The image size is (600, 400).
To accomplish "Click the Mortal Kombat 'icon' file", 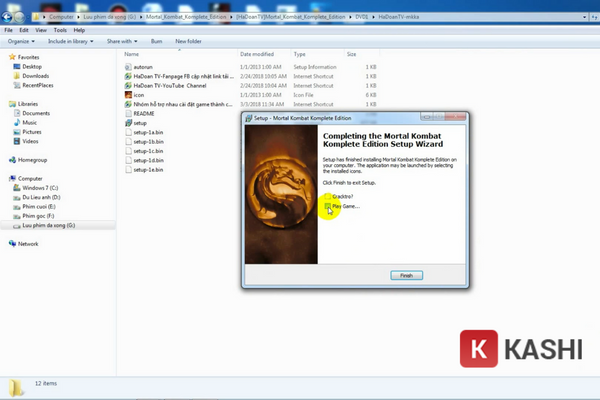I will point(127,95).
